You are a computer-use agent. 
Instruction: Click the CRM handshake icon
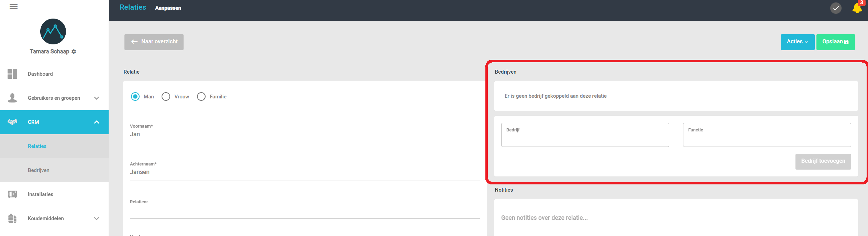click(12, 122)
